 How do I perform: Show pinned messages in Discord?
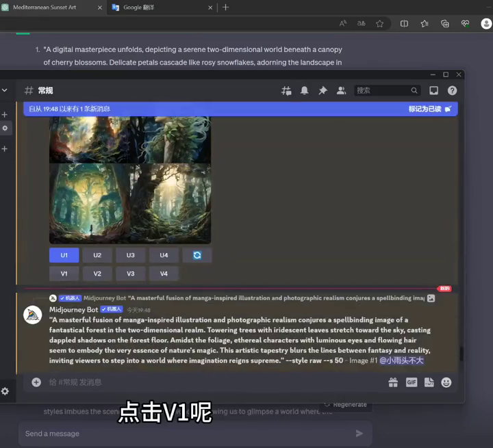[323, 91]
